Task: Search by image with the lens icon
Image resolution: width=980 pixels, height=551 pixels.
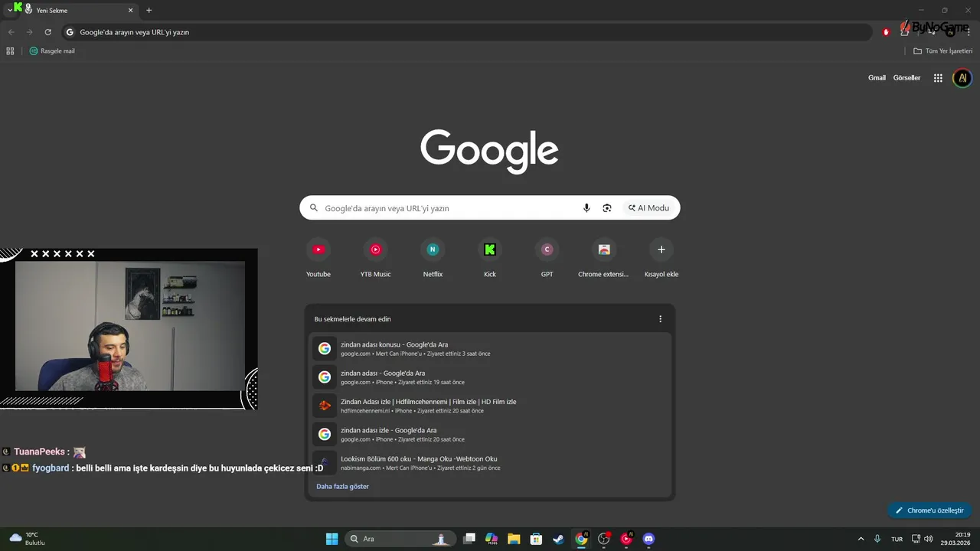Action: click(607, 208)
